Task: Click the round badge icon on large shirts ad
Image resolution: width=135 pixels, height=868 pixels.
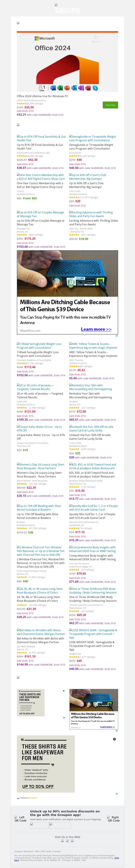Action: 114,739
